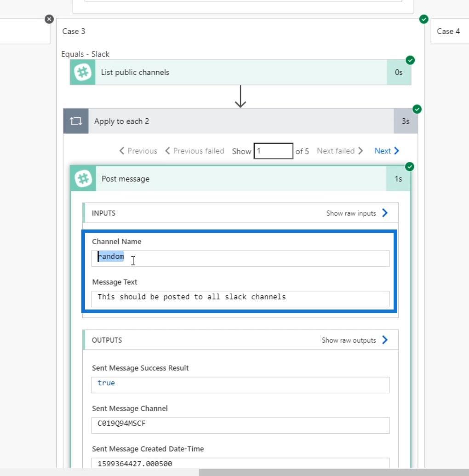469x476 pixels.
Task: Click the 0s duration on List public channels
Action: [x=399, y=72]
